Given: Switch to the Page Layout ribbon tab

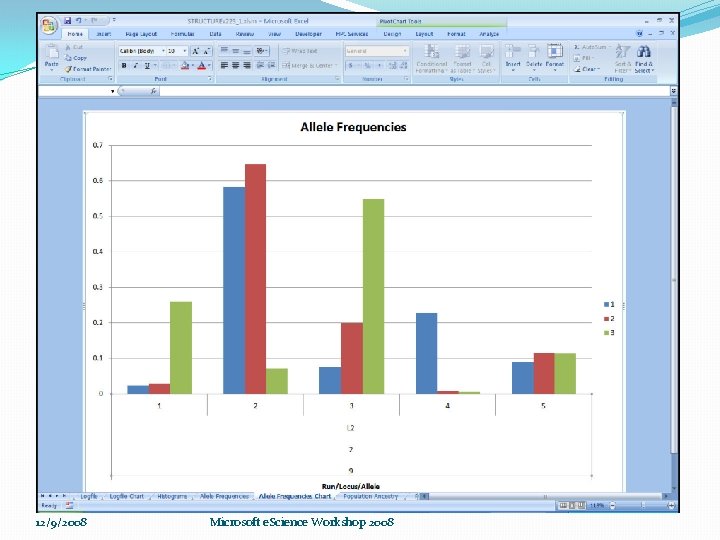Looking at the screenshot, I should 141,34.
